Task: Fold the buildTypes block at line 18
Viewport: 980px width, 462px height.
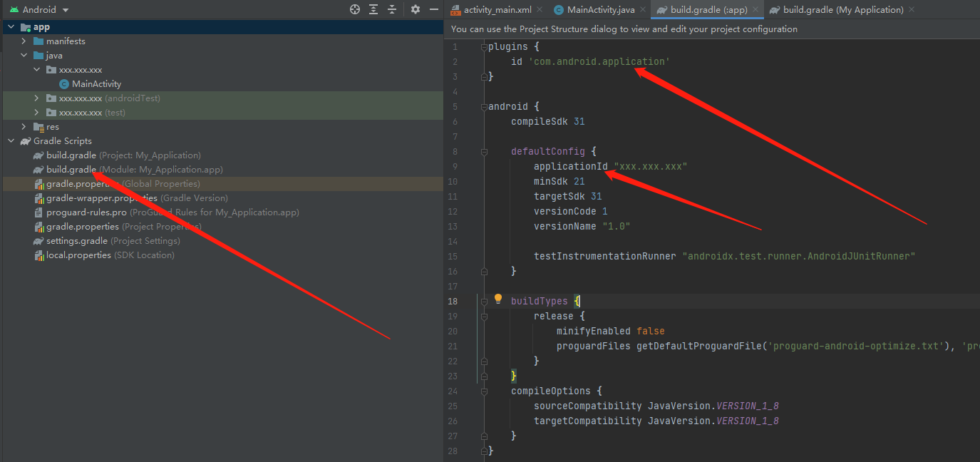Action: pyautogui.click(x=484, y=302)
